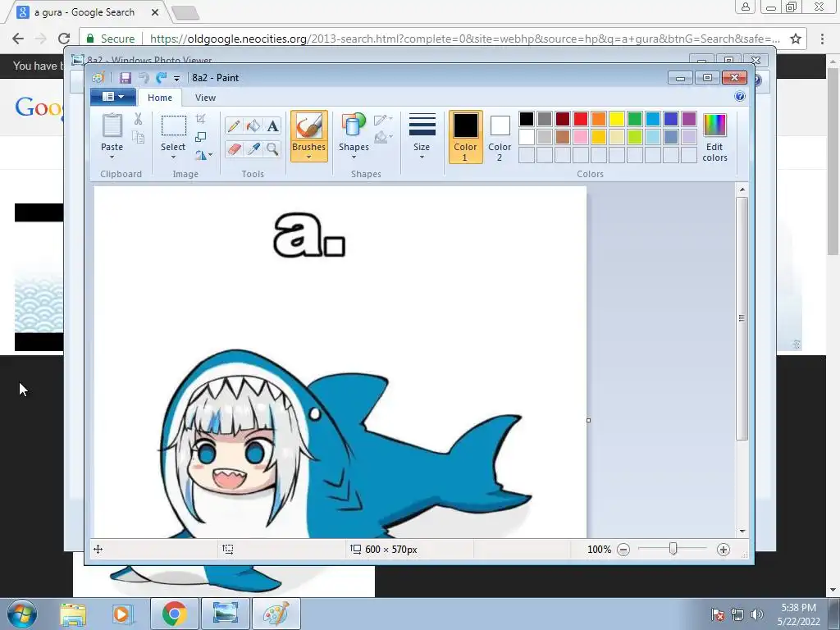Click the Select rectangle icon

[174, 126]
